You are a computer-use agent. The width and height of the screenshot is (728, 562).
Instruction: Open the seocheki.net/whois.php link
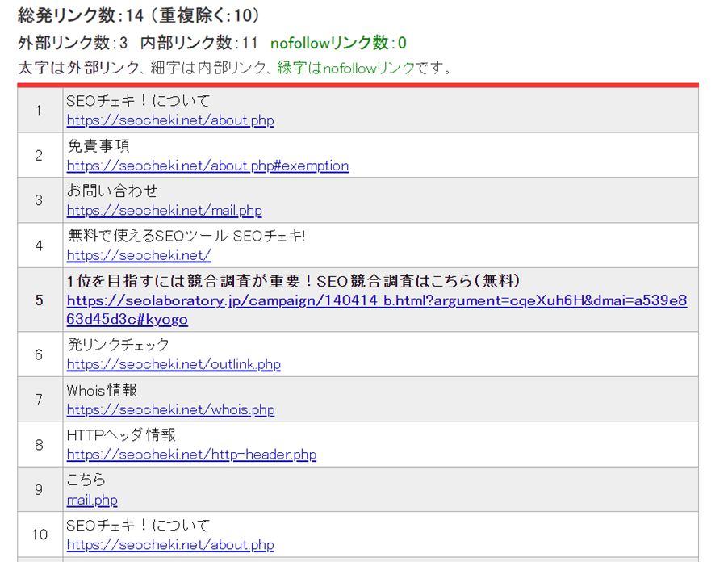[x=170, y=410]
